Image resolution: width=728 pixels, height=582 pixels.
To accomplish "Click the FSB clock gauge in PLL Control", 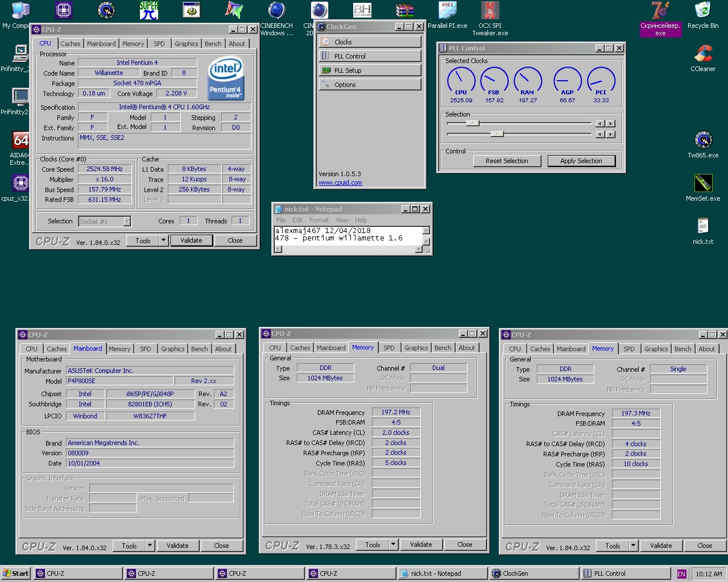I will tap(494, 80).
